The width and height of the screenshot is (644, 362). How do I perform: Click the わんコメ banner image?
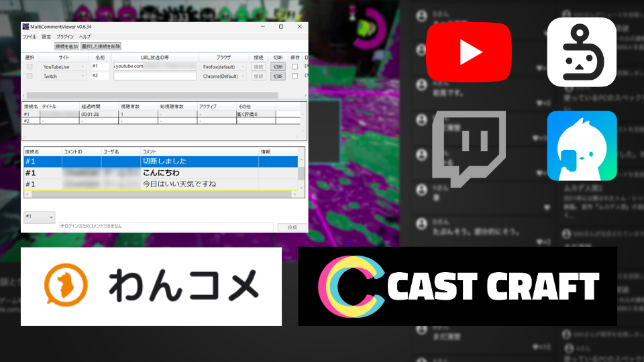coord(151,286)
